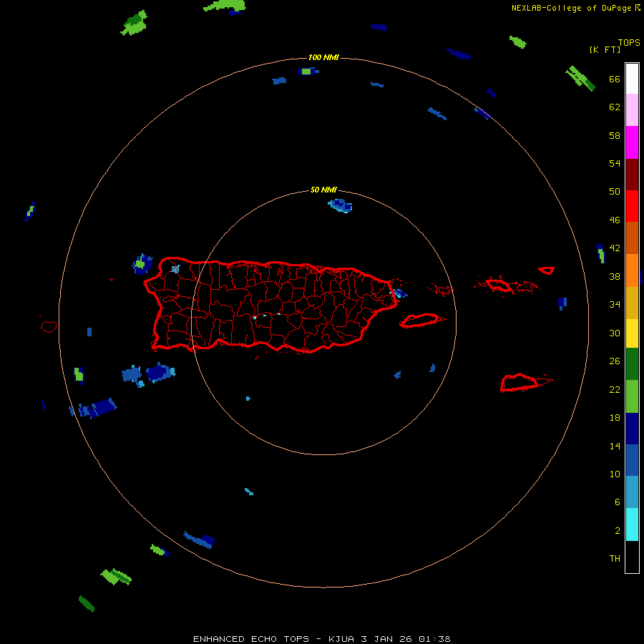This screenshot has width=644, height=644.
Task: Click the 54 legend value
Action: click(x=615, y=163)
